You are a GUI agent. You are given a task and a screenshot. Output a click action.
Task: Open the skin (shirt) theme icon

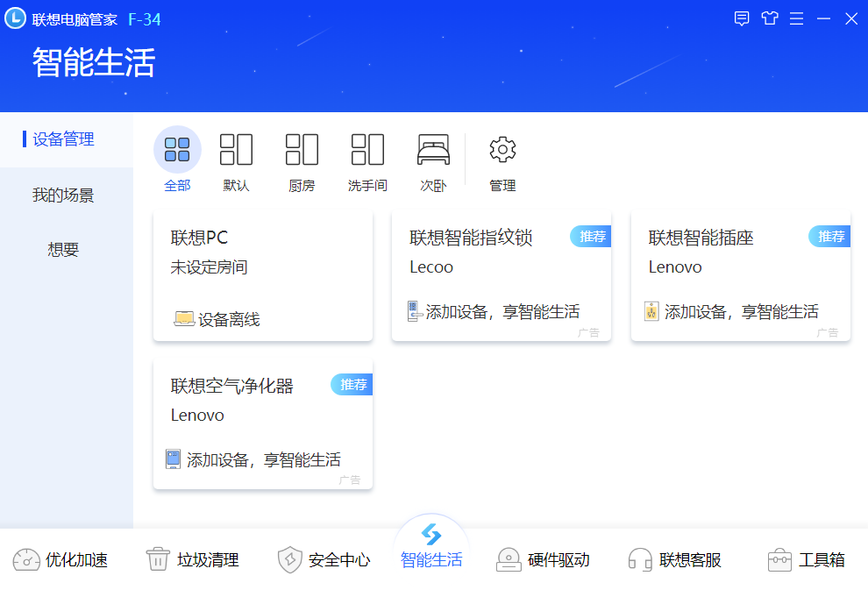tap(770, 18)
